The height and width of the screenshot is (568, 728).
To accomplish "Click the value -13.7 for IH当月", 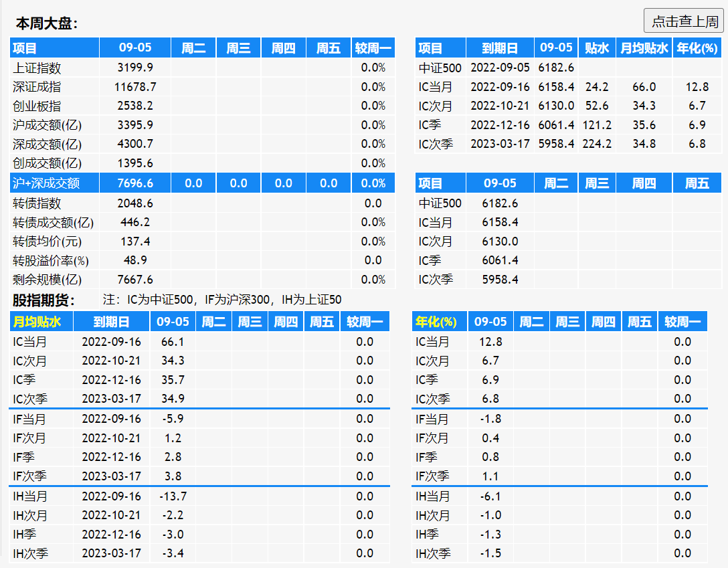I will pyautogui.click(x=173, y=496).
